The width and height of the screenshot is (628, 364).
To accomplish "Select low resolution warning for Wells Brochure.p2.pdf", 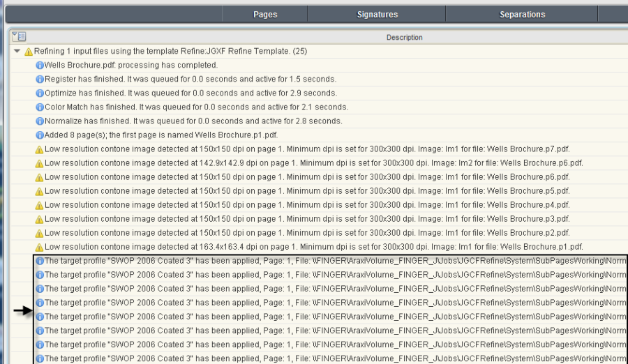I will tap(307, 233).
